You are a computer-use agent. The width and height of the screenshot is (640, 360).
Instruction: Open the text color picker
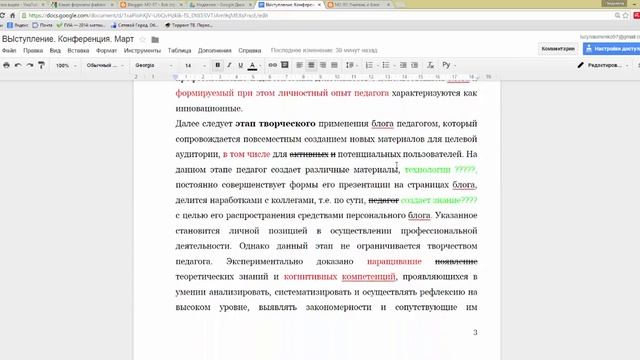tap(253, 65)
